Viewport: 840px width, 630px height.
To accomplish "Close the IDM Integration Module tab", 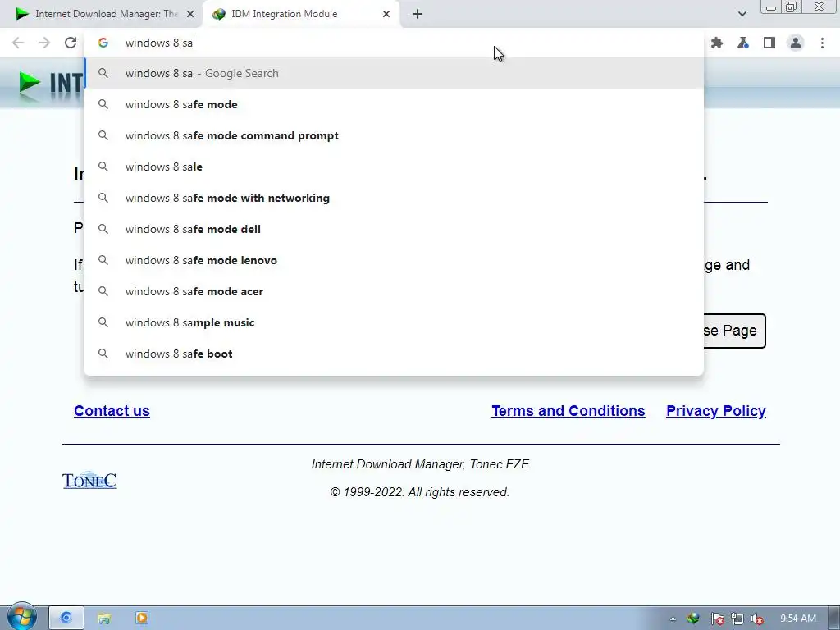I will [x=386, y=14].
